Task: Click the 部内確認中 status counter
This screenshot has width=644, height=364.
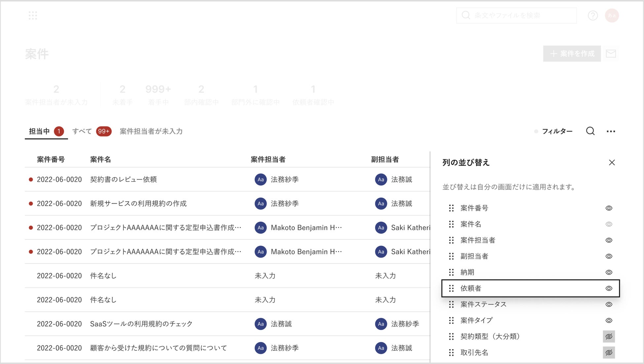Action: pos(201,95)
